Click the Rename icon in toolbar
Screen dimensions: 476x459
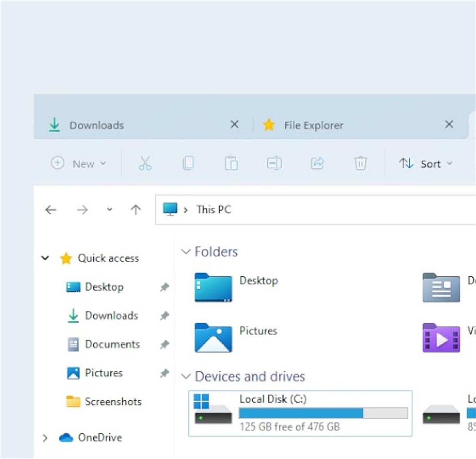(x=274, y=163)
